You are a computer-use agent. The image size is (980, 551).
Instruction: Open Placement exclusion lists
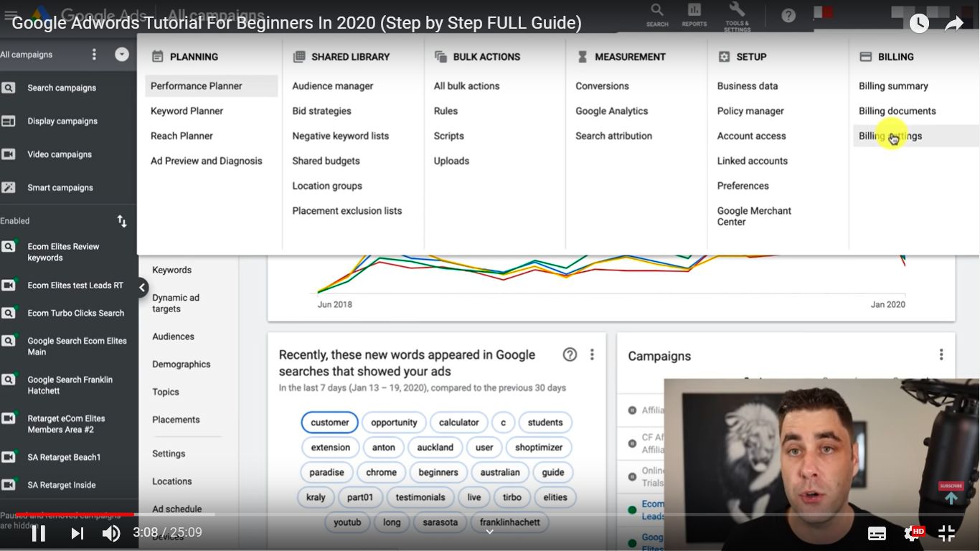[x=347, y=211]
